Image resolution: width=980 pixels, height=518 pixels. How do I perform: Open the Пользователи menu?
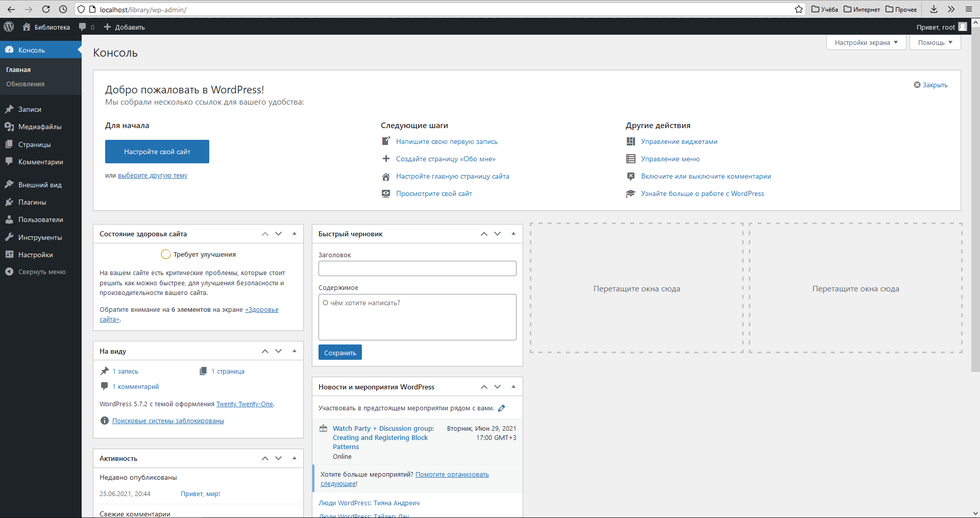coord(41,219)
